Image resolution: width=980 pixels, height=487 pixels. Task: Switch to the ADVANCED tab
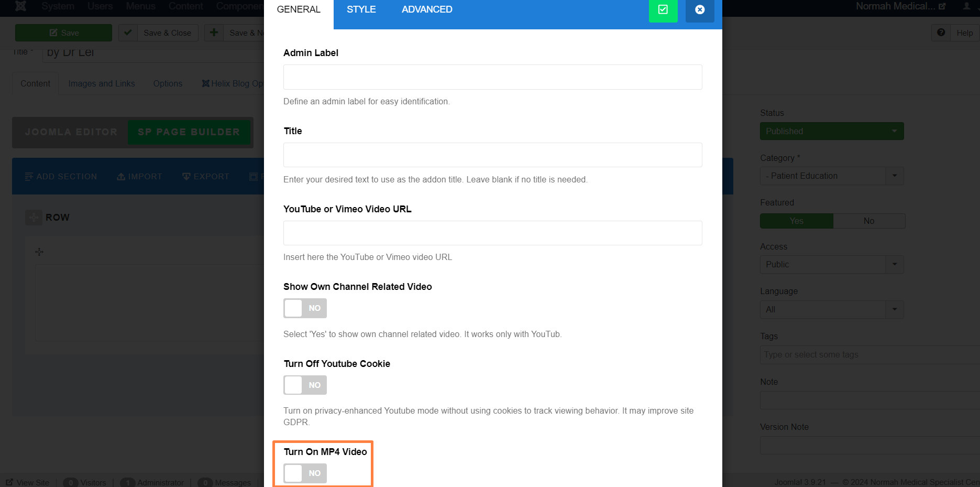coord(427,10)
